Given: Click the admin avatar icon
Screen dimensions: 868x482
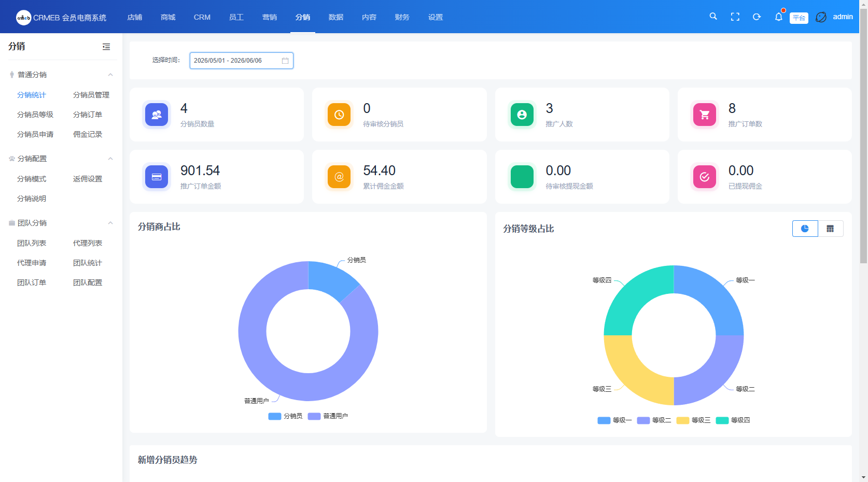Looking at the screenshot, I should coord(821,17).
